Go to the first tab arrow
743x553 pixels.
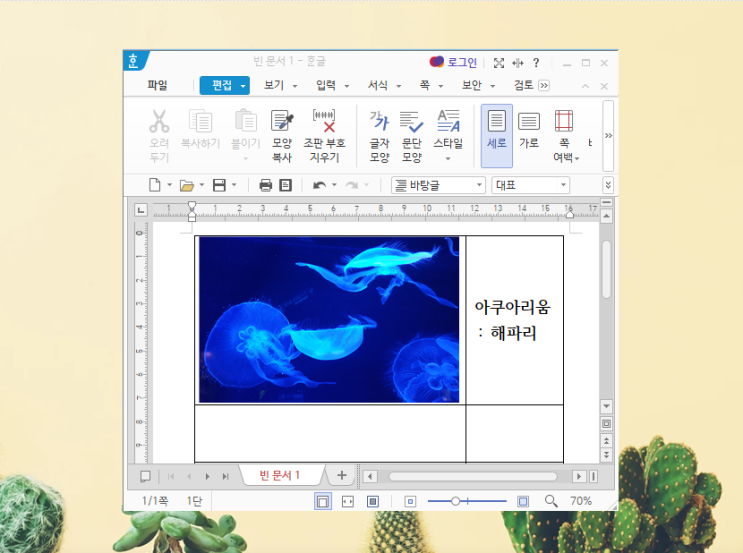point(171,476)
